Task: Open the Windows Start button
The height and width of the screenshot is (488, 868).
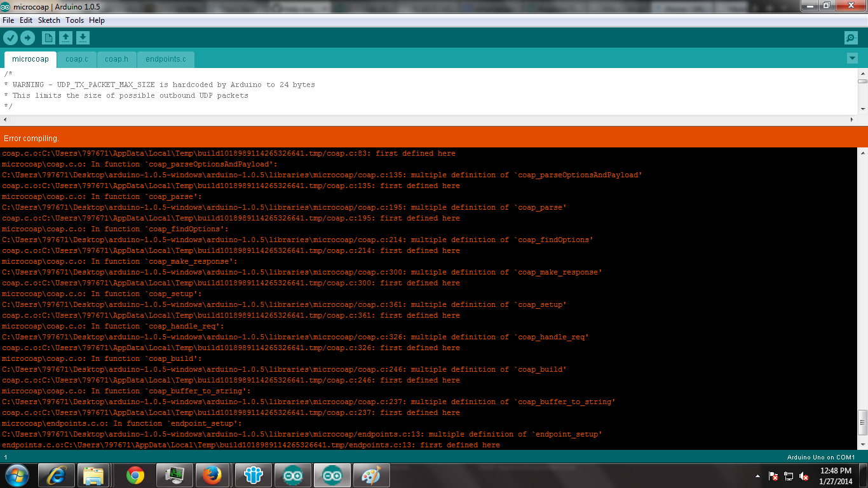Action: tap(17, 475)
